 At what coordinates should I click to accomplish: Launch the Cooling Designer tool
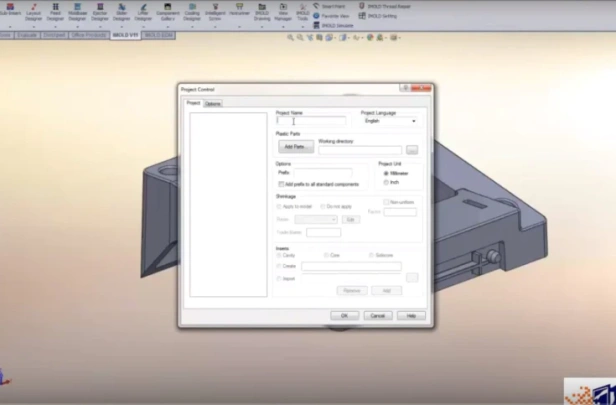coord(192,12)
